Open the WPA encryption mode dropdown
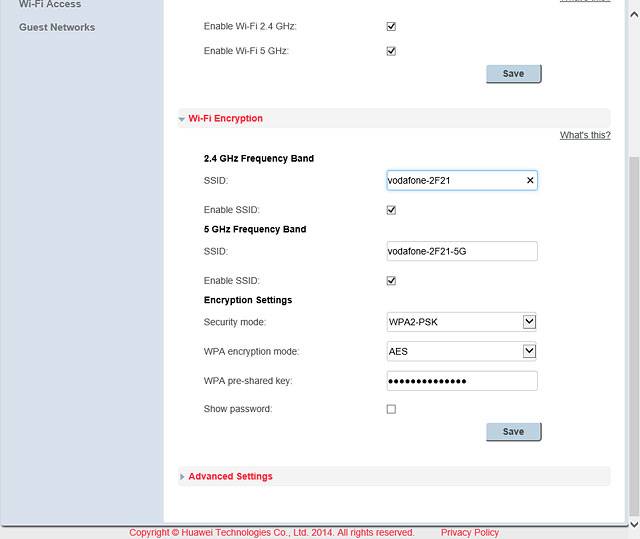Image resolution: width=640 pixels, height=539 pixels. (461, 351)
